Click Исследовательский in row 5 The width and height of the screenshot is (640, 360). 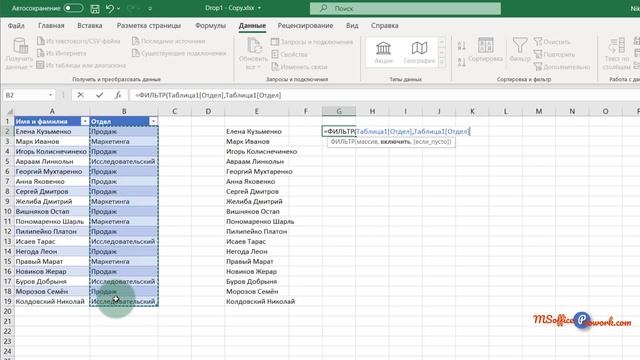click(x=124, y=161)
